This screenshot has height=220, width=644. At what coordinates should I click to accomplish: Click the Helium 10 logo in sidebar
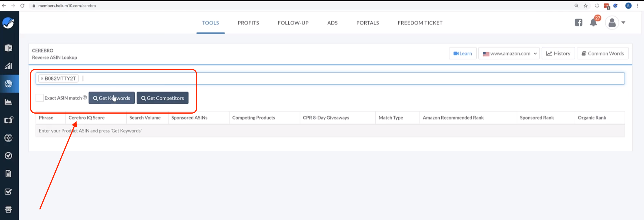point(8,23)
